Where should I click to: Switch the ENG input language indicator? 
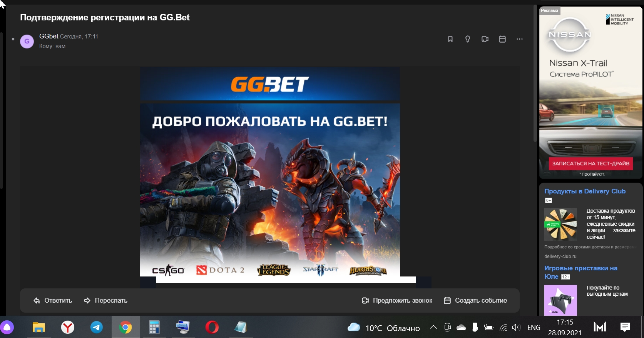pyautogui.click(x=534, y=328)
